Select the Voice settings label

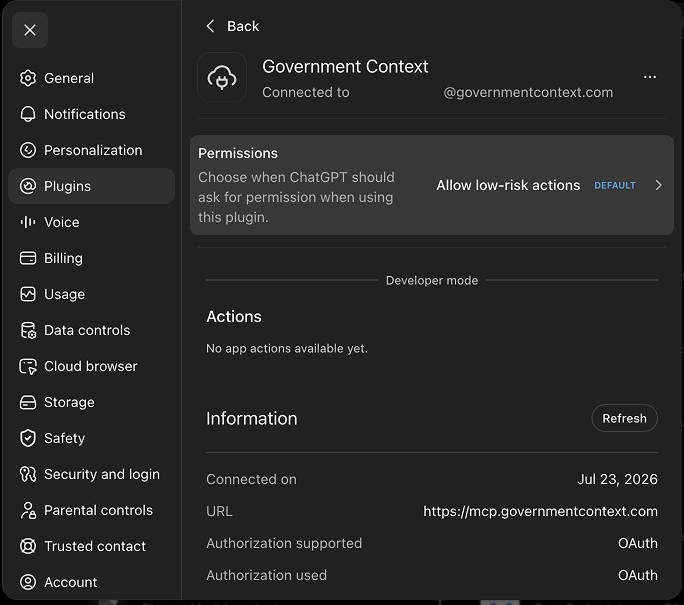coord(62,222)
